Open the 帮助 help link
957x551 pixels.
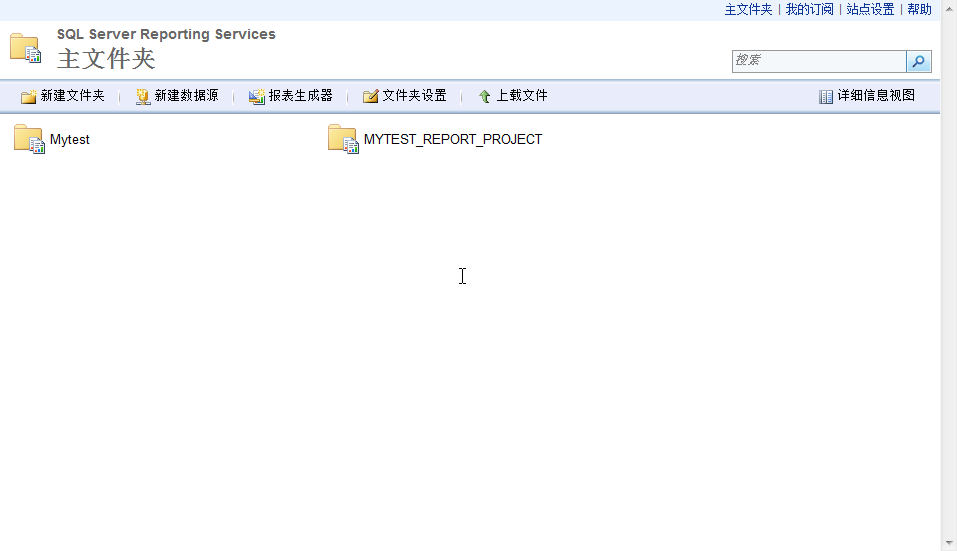919,9
